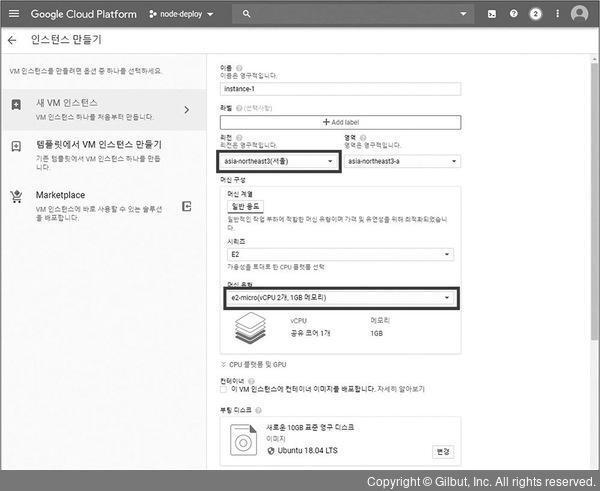This screenshot has height=491, width=600.
Task: Click the Marketplace shopping cart icon
Action: point(16,196)
